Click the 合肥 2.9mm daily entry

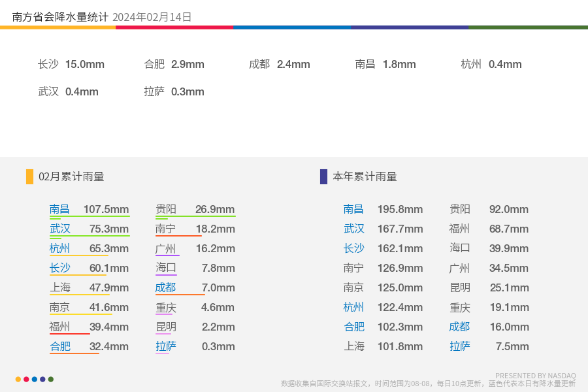tap(174, 64)
